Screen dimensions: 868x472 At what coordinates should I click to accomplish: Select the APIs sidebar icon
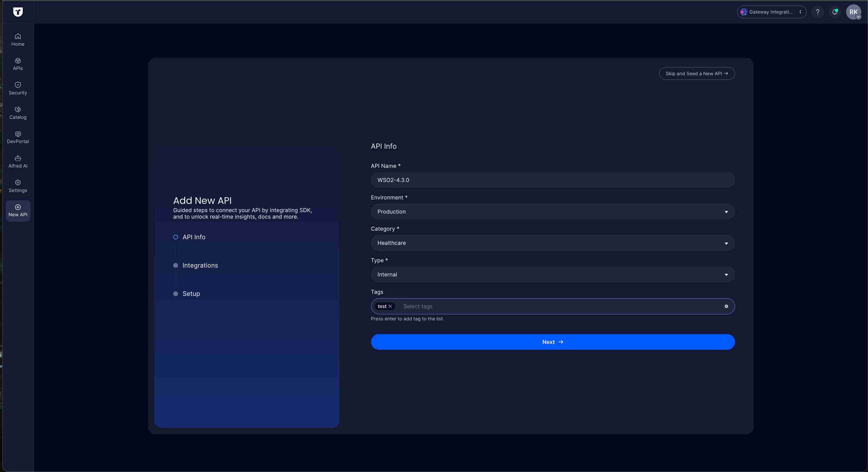pyautogui.click(x=17, y=64)
